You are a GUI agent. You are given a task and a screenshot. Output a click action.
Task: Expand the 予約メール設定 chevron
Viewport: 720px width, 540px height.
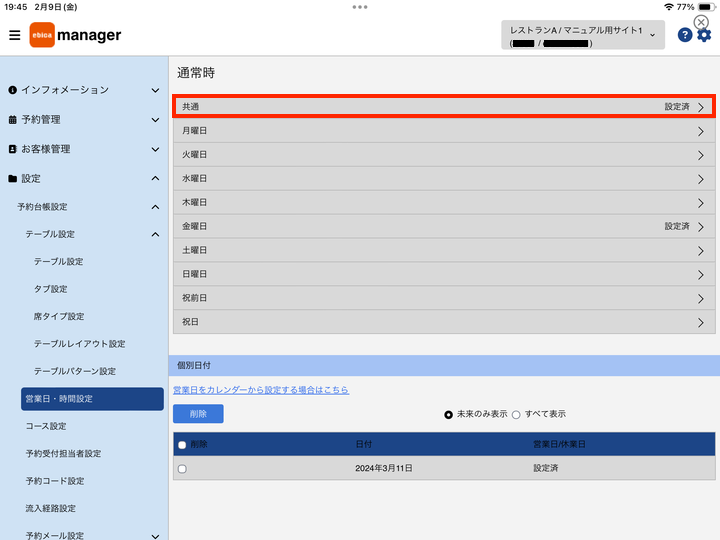click(x=156, y=536)
